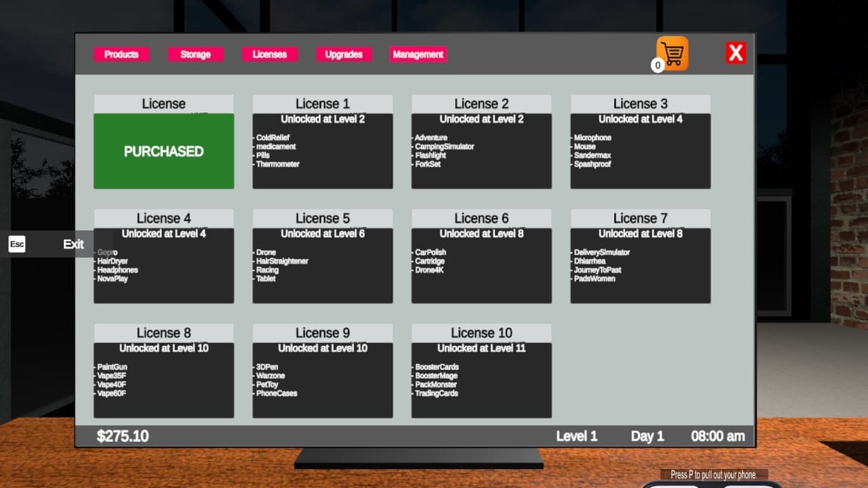Open the Storage tab
The image size is (868, 488).
click(195, 54)
